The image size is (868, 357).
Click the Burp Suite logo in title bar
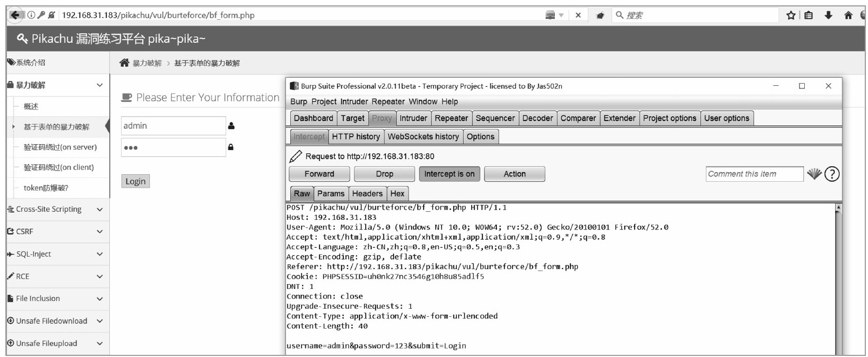click(294, 86)
